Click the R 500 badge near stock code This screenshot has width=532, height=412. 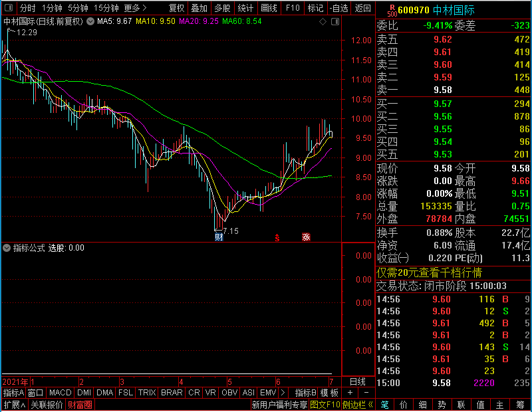click(x=392, y=11)
